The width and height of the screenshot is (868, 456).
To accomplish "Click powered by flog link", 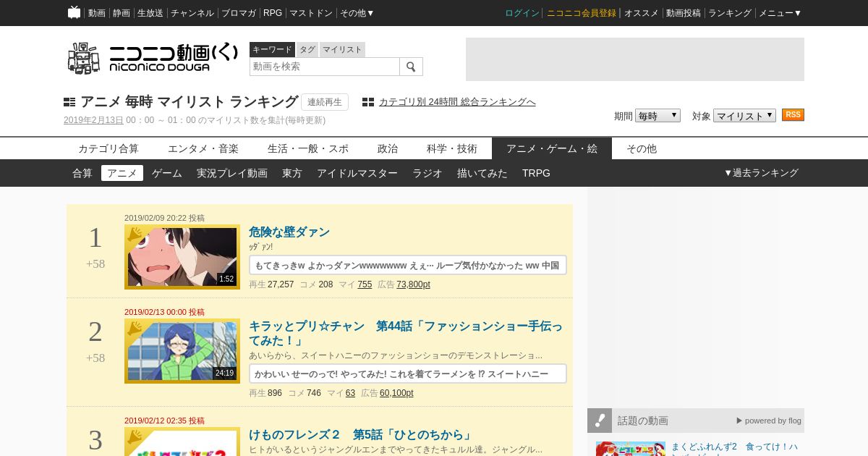I will point(769,421).
